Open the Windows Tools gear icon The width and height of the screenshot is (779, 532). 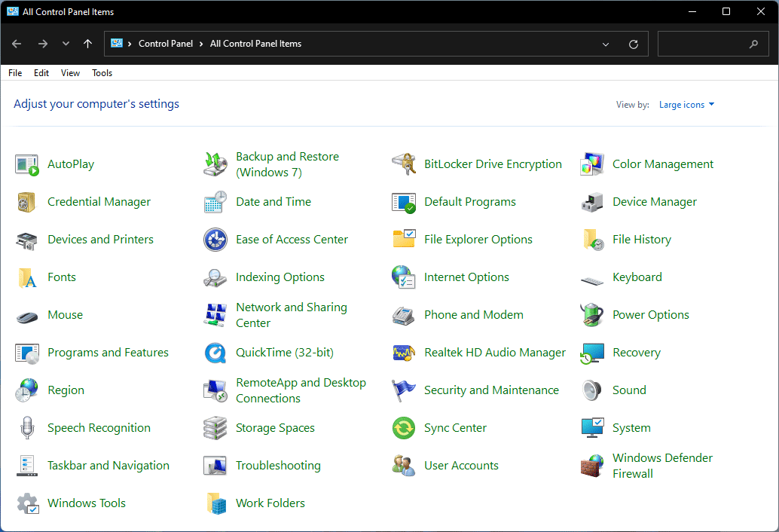pos(28,503)
